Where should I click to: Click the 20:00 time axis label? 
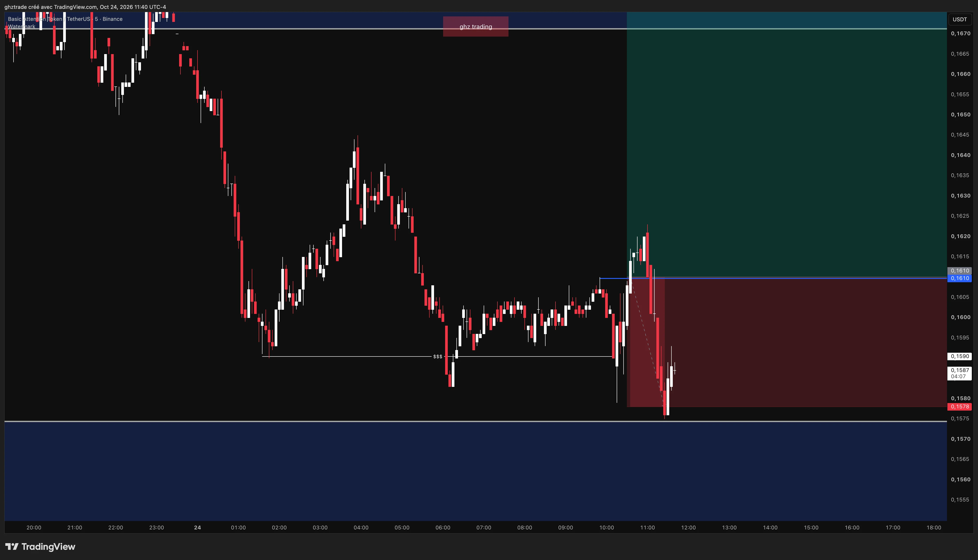pyautogui.click(x=34, y=528)
